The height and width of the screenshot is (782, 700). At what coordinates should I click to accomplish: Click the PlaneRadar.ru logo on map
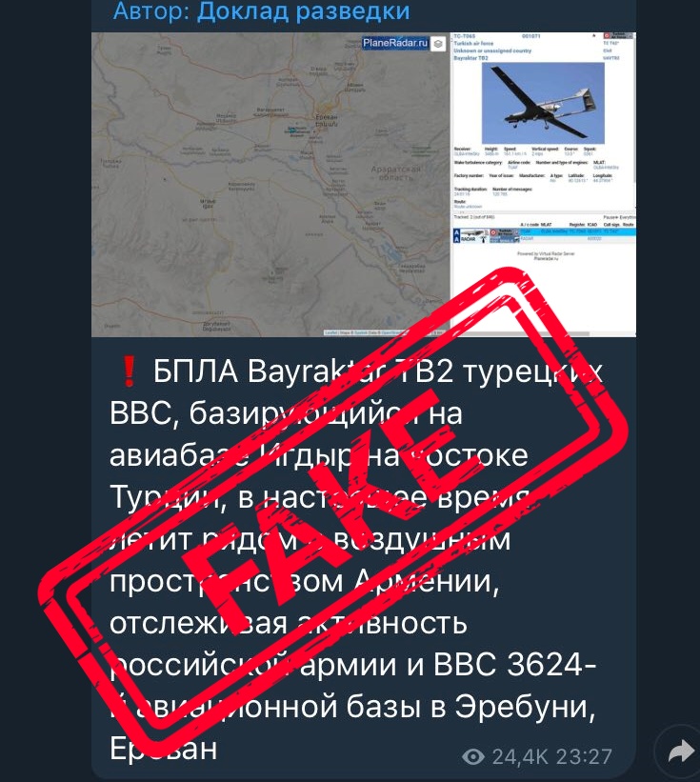point(395,44)
